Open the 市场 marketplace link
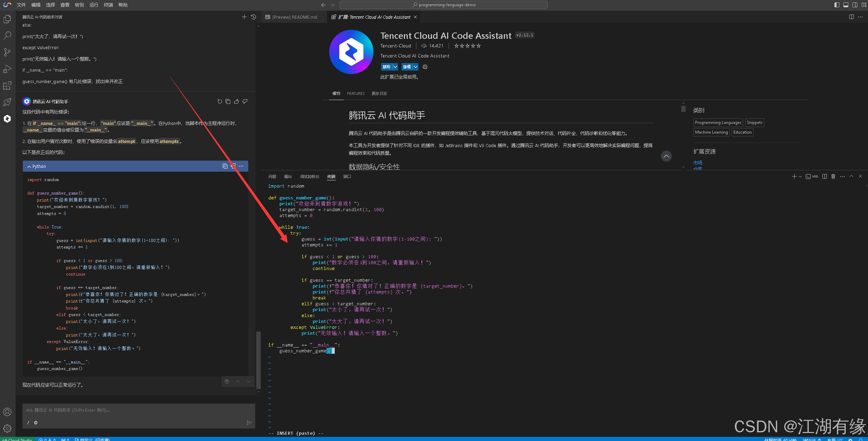The height and width of the screenshot is (441, 868). point(698,163)
